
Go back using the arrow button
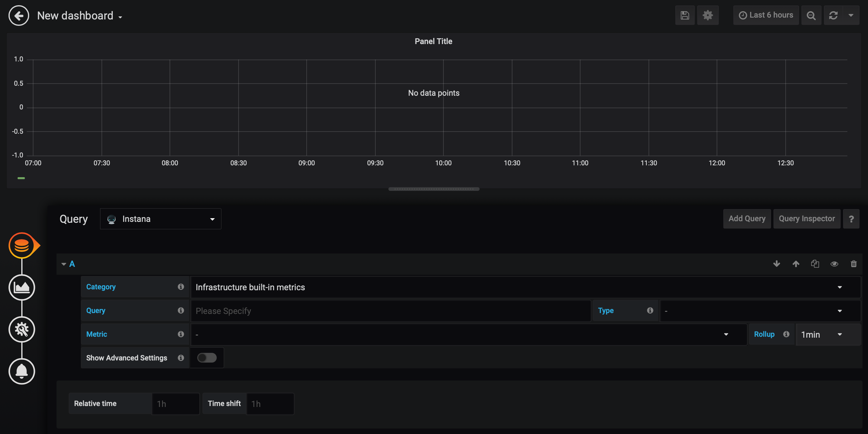click(x=19, y=15)
